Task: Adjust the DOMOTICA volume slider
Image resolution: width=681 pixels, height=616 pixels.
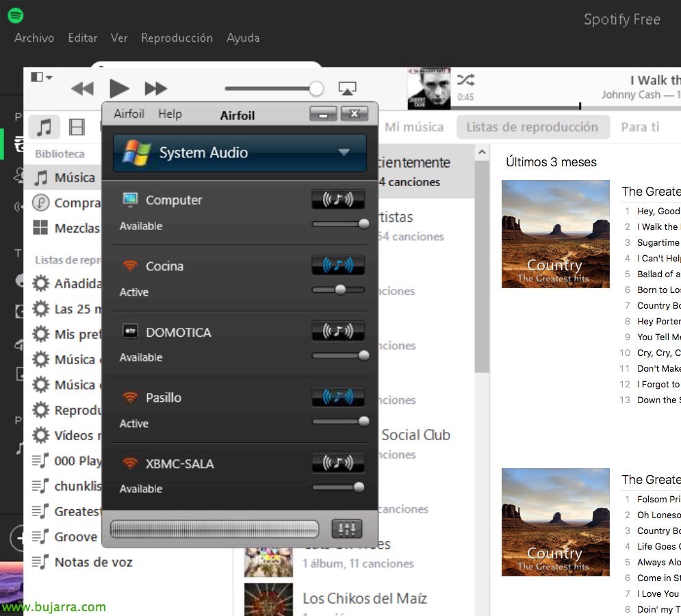Action: (341, 356)
